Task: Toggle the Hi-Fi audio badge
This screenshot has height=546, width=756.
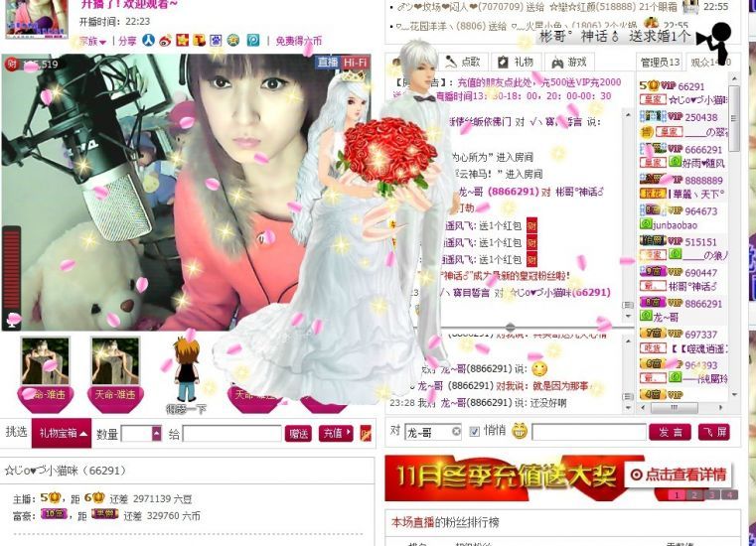Action: point(355,63)
